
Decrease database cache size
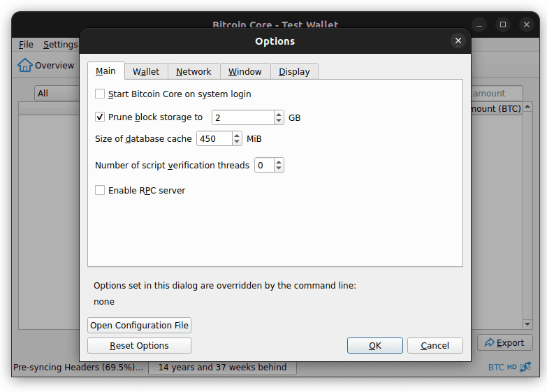[237, 142]
